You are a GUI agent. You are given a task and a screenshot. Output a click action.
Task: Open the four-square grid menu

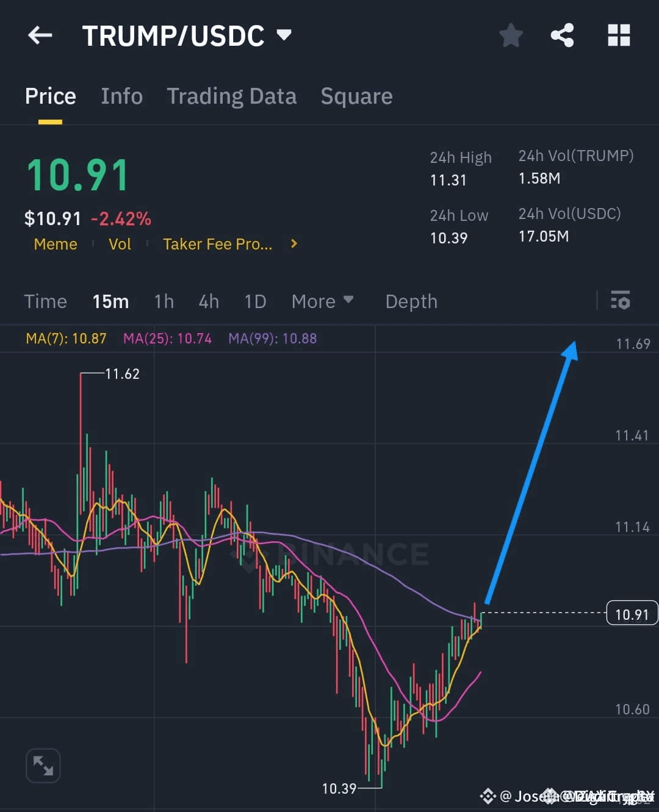click(x=619, y=35)
